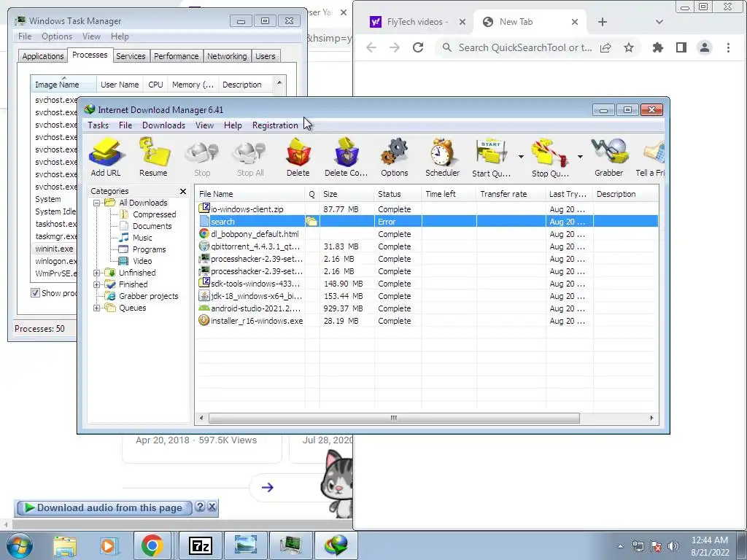
Task: Open the Scheduler clock icon
Action: tap(443, 157)
